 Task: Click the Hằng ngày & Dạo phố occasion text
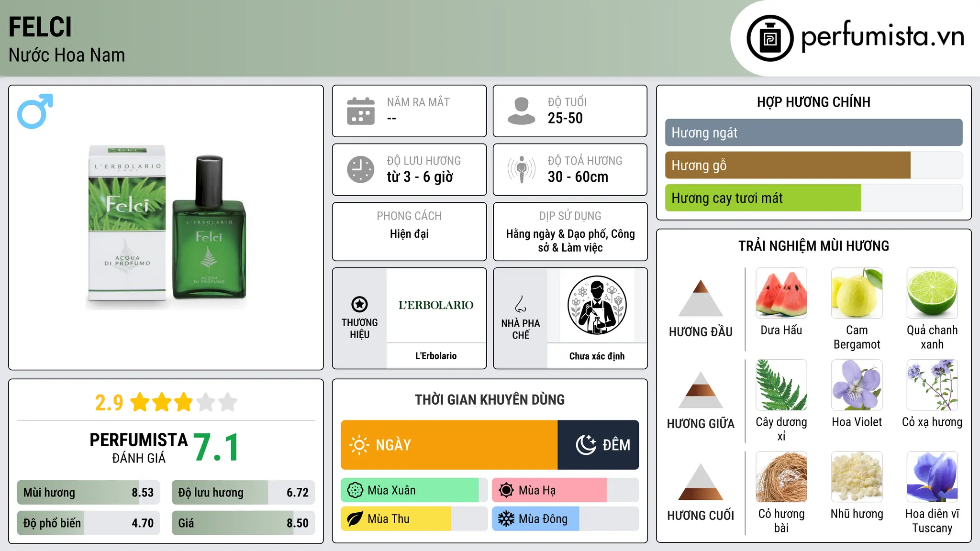(570, 241)
